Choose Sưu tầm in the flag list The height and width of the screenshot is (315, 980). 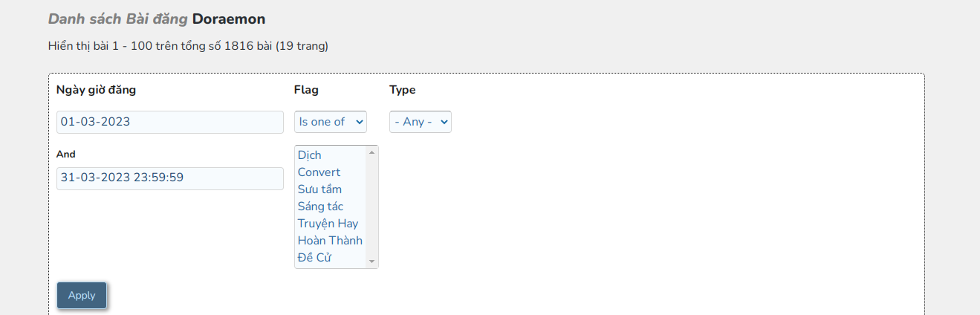(x=319, y=189)
